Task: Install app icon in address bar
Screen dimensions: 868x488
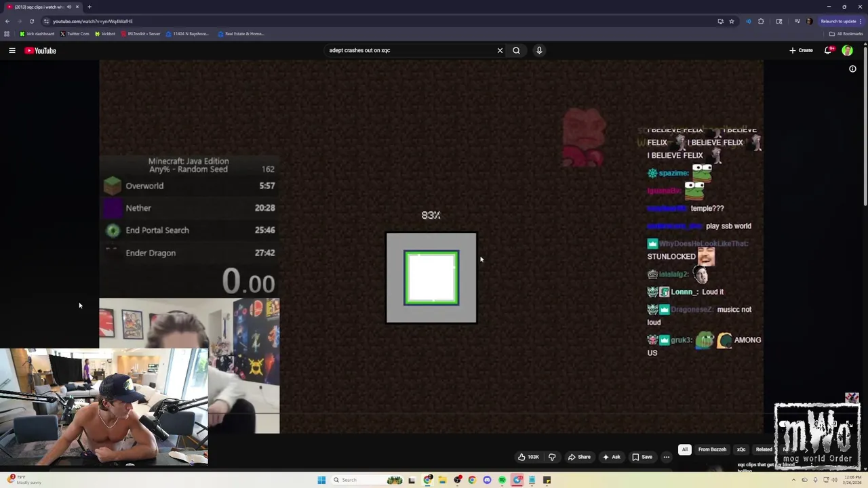Action: point(720,21)
